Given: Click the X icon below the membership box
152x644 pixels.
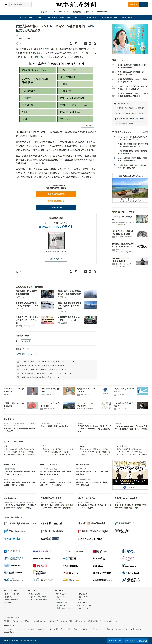Looking at the screenshot, I should [x=85, y=271].
